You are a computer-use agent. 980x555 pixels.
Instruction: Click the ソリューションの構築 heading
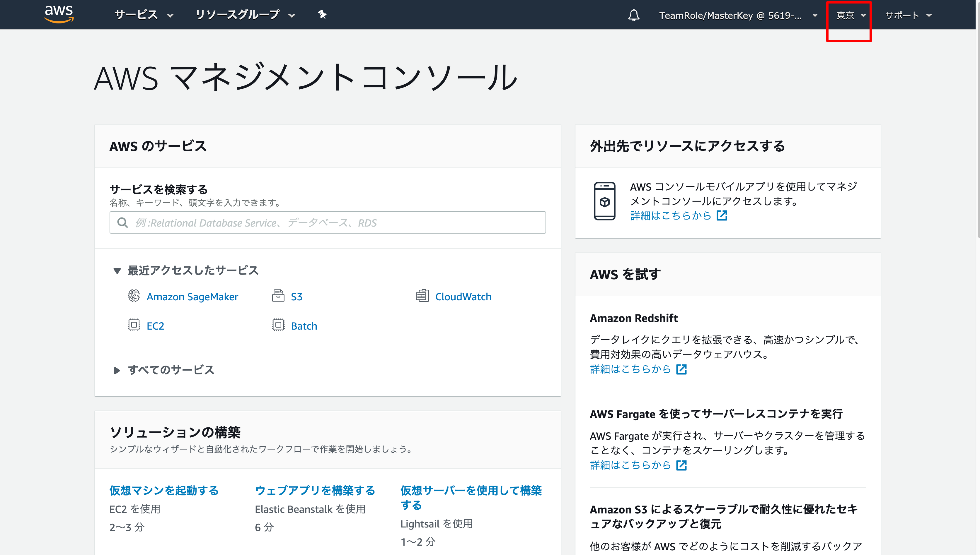coord(175,433)
